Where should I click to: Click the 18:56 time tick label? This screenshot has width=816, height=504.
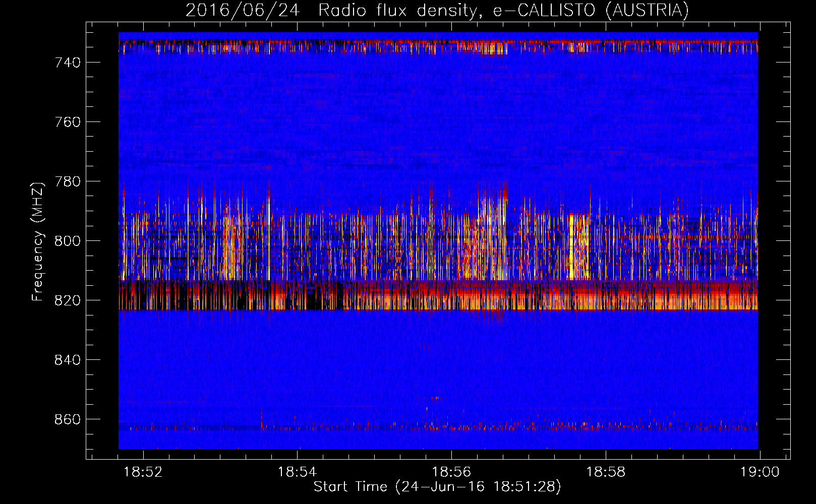click(x=451, y=472)
